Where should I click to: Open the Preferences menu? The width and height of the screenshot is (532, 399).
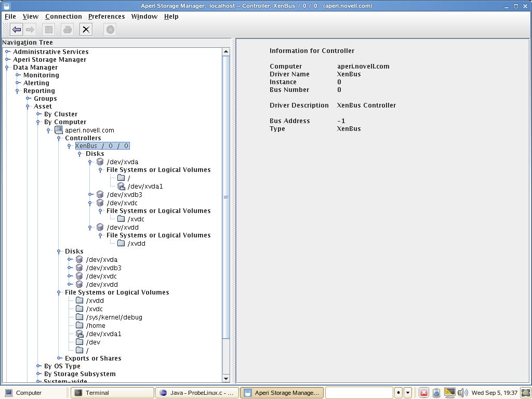(107, 16)
